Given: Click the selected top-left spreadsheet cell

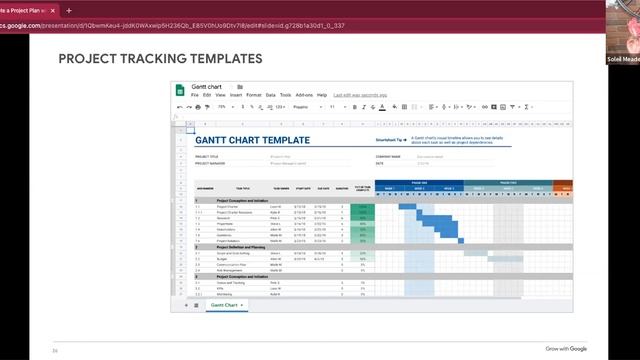Looking at the screenshot, I should tap(190, 130).
